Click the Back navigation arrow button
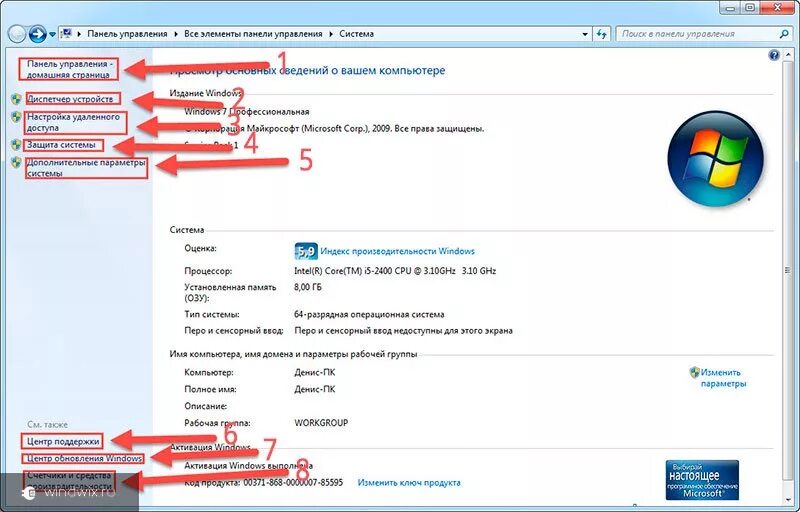This screenshot has height=512, width=800. pos(17,34)
